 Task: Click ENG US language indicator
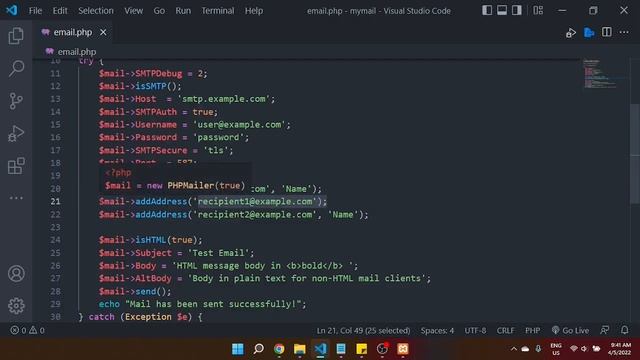point(556,349)
